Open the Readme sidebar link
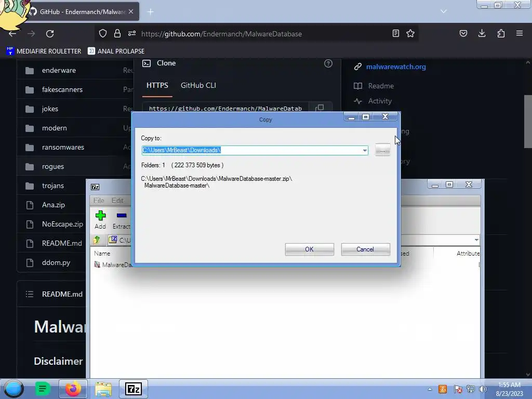The height and width of the screenshot is (399, 532). tap(381, 86)
